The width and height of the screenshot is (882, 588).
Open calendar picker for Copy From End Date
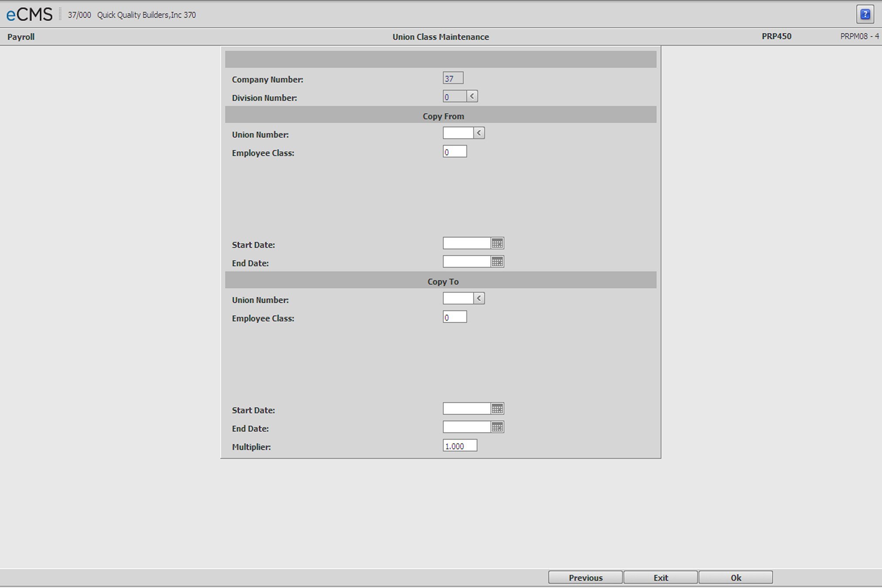497,262
